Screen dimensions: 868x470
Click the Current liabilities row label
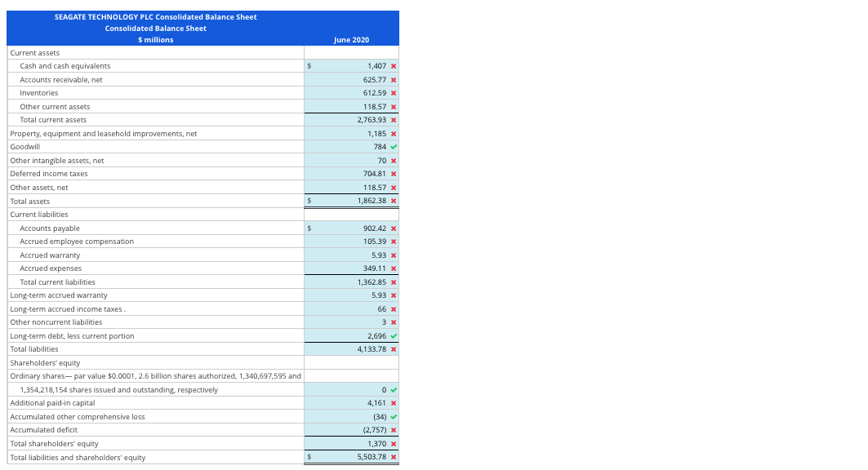pyautogui.click(x=39, y=215)
